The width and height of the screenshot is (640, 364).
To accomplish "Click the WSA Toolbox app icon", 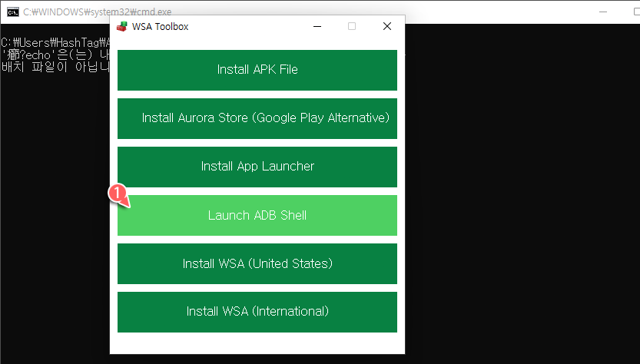I will [121, 27].
